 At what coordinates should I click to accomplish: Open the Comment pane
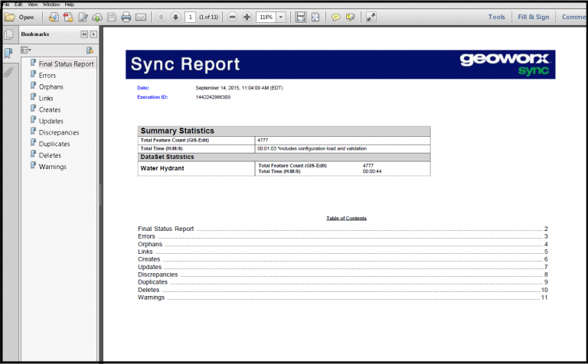(x=573, y=17)
